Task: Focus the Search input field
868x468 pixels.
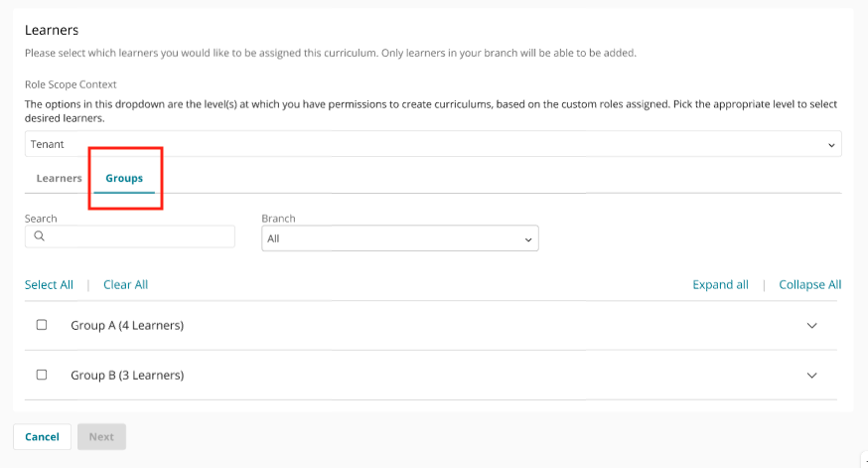Action: click(x=129, y=236)
